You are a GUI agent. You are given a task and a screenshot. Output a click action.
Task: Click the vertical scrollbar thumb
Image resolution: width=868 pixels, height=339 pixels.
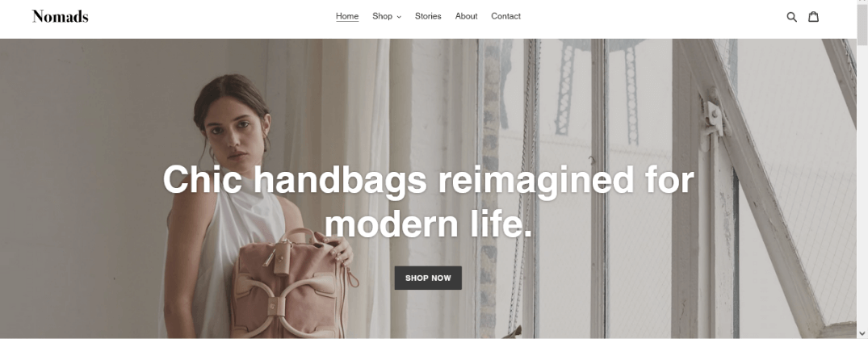(862, 23)
